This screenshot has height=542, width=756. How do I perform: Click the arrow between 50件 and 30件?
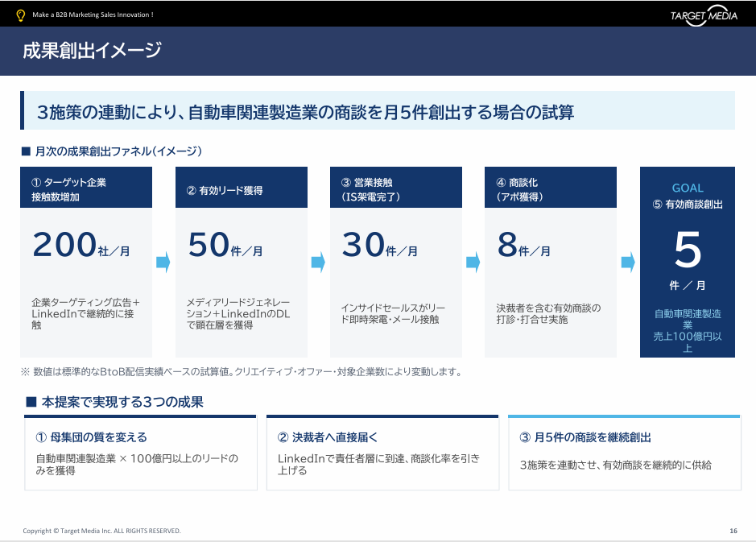(318, 263)
